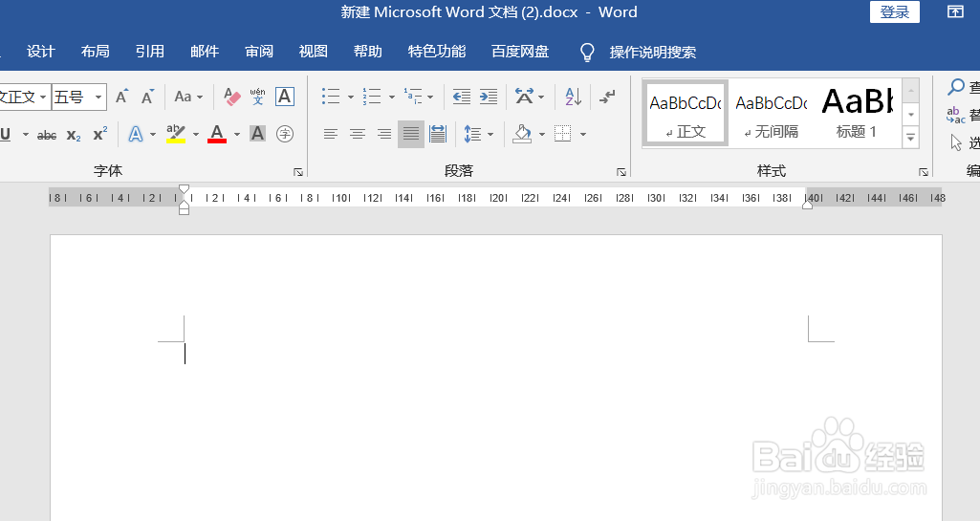Viewport: 980px width, 521px height.
Task: Open Font dialog launcher in 字体 group
Action: click(298, 172)
